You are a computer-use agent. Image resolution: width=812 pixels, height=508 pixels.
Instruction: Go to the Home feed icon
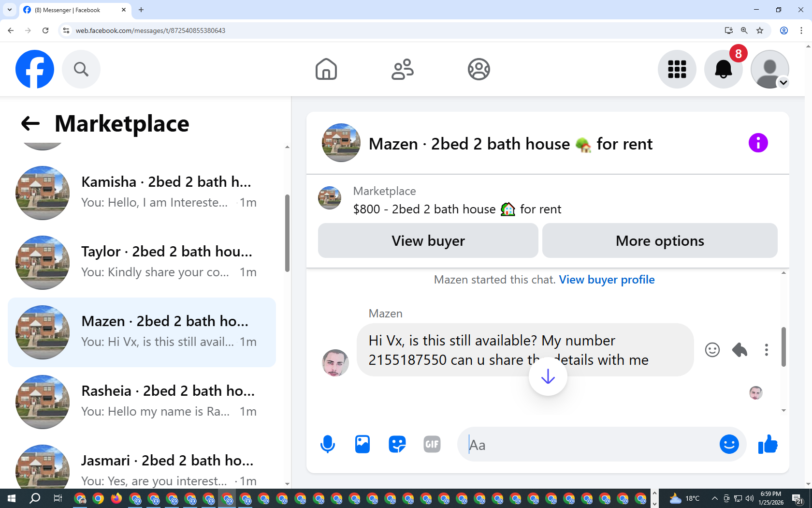click(326, 69)
